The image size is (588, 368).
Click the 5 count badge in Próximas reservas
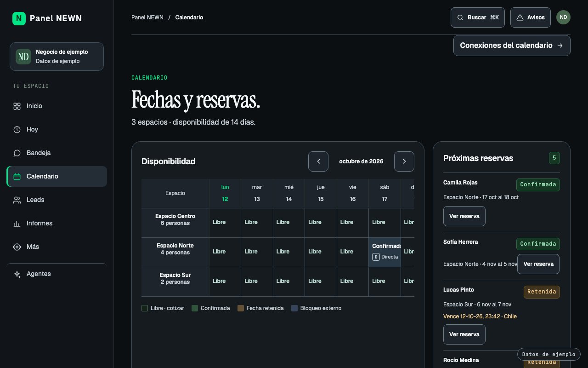click(554, 158)
